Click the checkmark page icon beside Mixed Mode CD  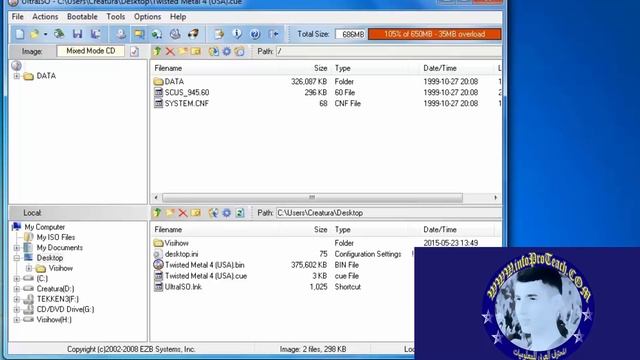134,51
